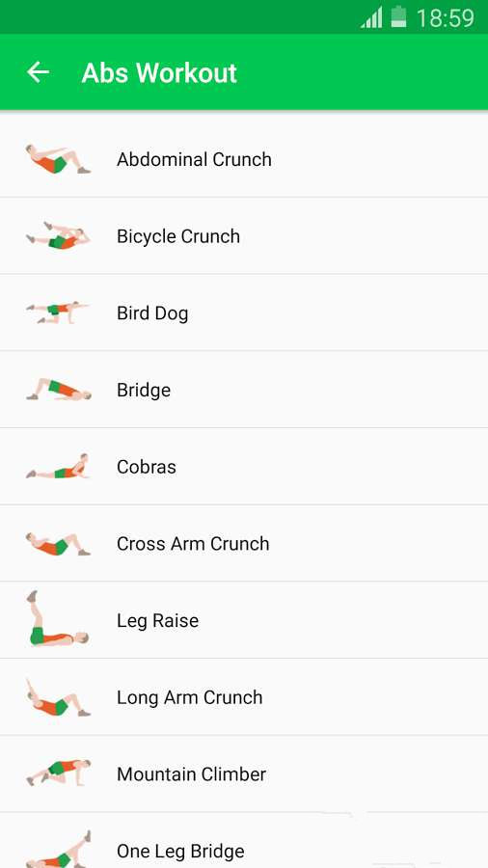Image resolution: width=488 pixels, height=868 pixels.
Task: Tap the Cross Arm Crunch figure
Action: (58, 544)
